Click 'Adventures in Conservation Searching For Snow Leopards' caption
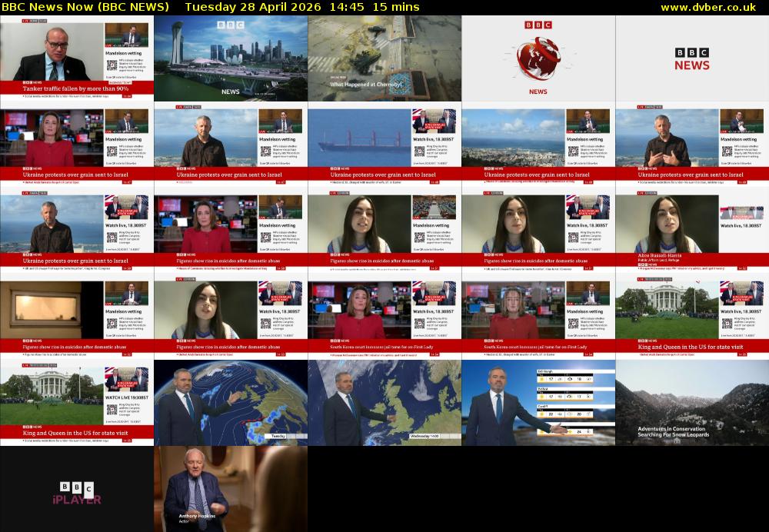The image size is (769, 532). pyautogui.click(x=674, y=431)
